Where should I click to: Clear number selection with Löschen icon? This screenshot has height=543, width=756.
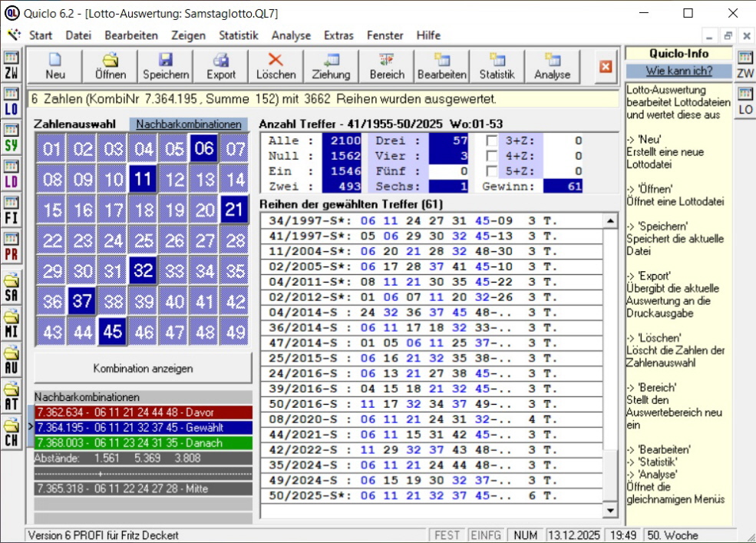pos(276,66)
